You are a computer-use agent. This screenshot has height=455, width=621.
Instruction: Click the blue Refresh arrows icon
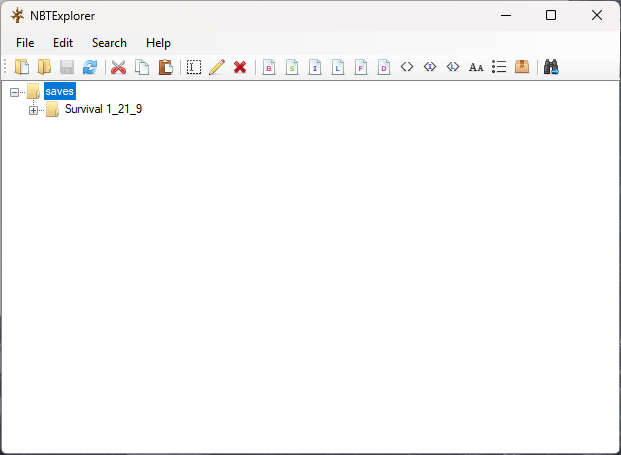pos(90,67)
